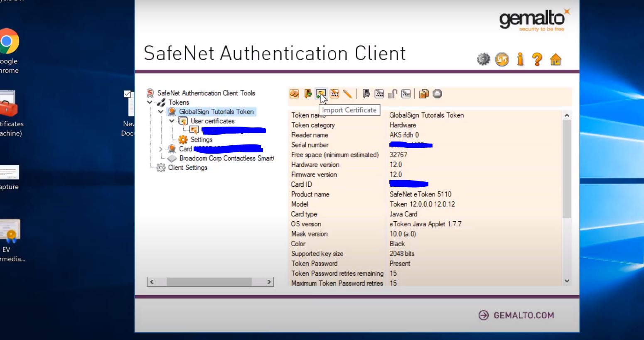Click the orange gear Settings icon in tree

tap(183, 139)
